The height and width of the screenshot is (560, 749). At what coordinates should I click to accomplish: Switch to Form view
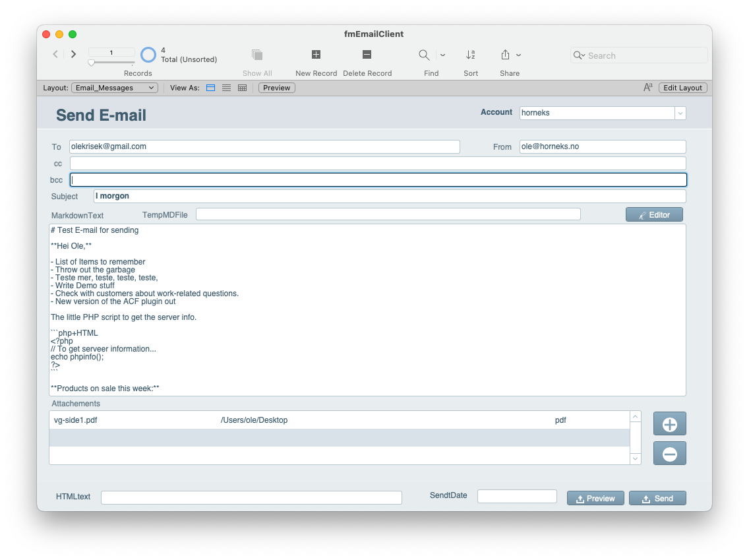[x=210, y=87]
